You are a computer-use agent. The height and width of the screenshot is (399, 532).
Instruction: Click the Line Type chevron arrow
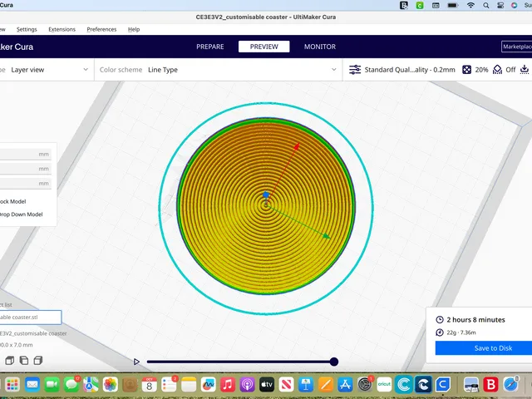point(334,70)
